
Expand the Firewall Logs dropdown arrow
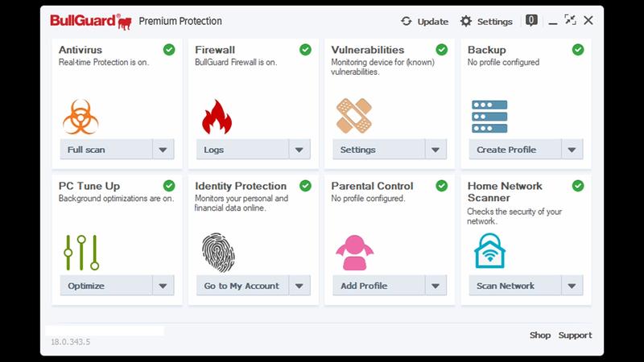click(299, 150)
